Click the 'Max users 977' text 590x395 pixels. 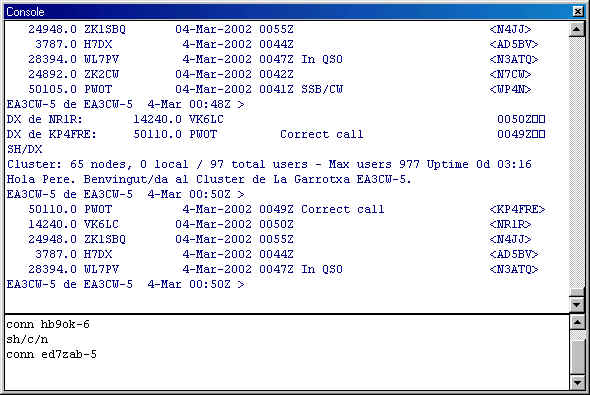[374, 164]
